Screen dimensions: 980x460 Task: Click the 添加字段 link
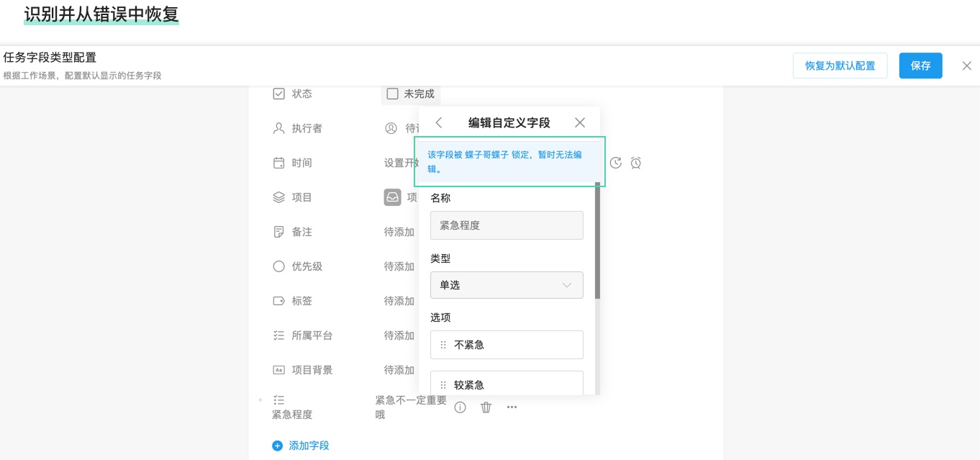[309, 446]
